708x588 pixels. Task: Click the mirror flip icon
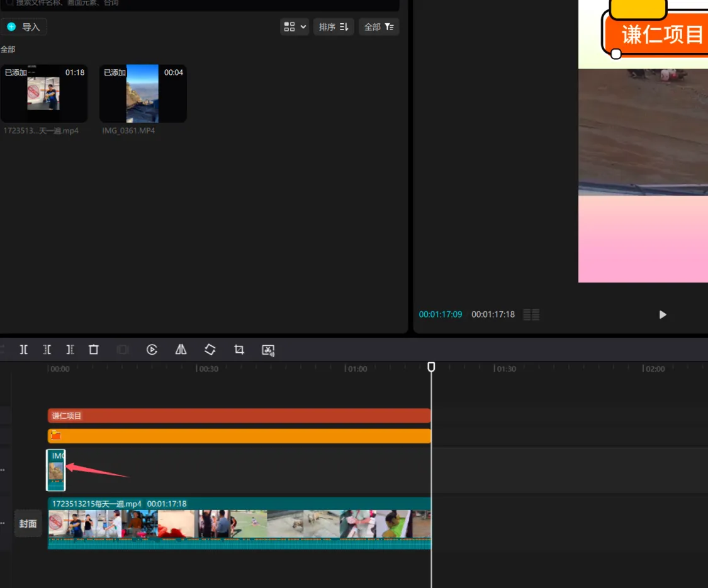point(181,350)
